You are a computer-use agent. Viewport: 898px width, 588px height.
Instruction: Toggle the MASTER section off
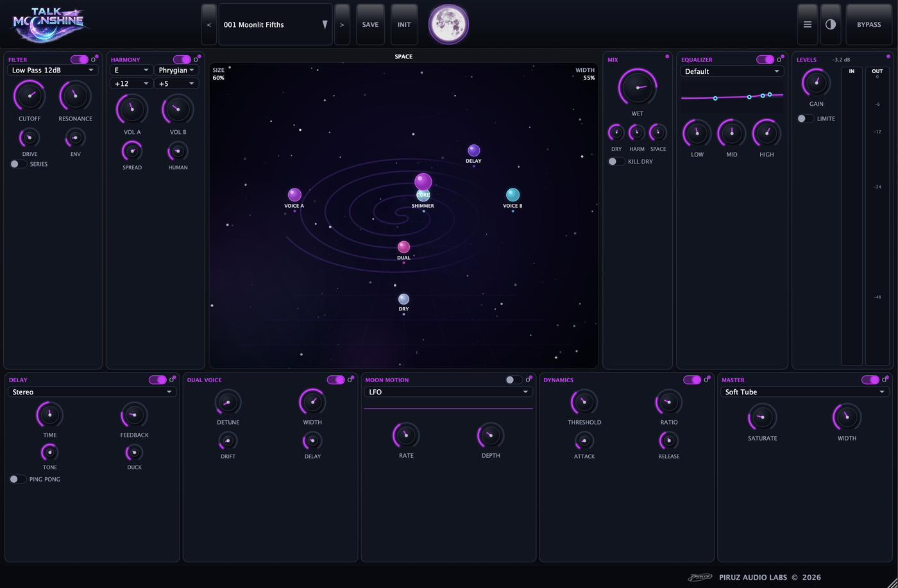(870, 380)
